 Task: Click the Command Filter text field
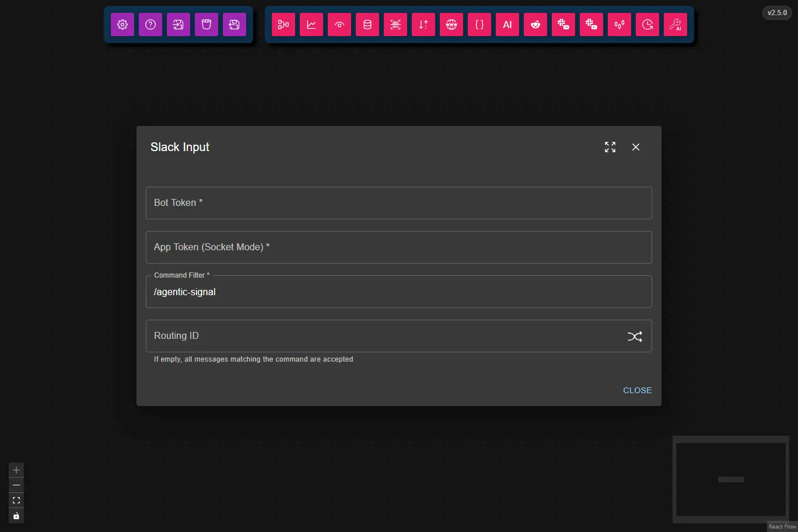click(398, 292)
